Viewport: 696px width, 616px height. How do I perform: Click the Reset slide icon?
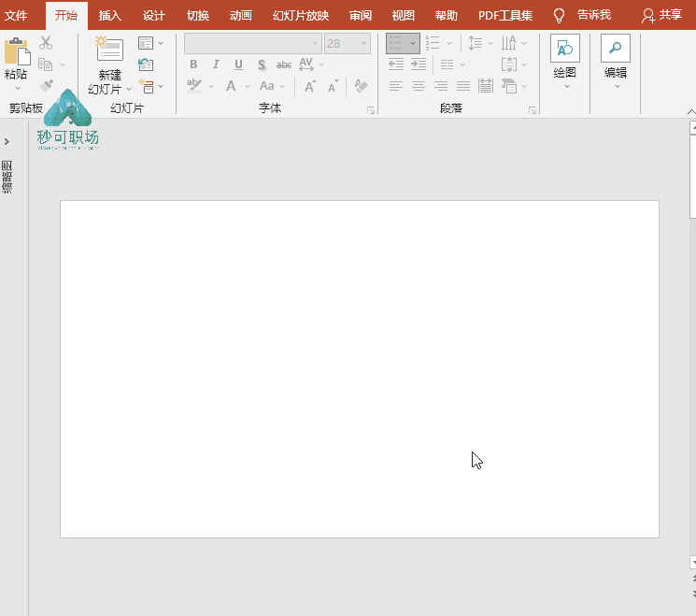coord(146,64)
